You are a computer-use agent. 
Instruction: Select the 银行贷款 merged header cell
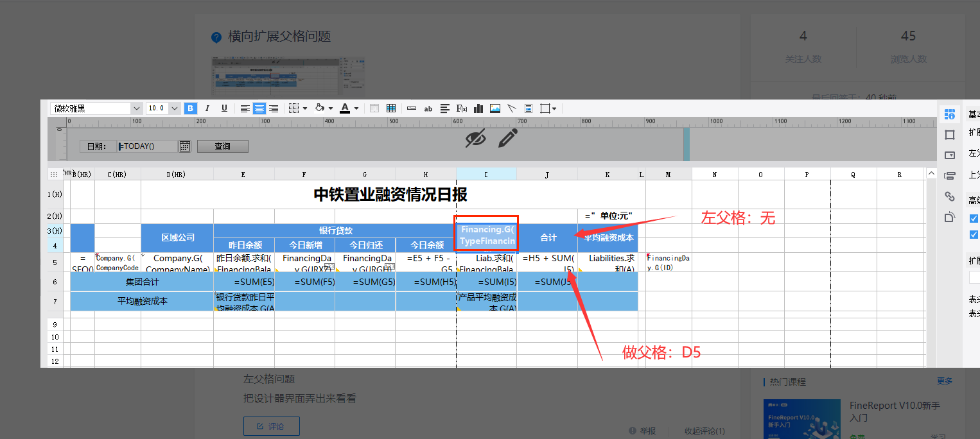[x=335, y=230]
